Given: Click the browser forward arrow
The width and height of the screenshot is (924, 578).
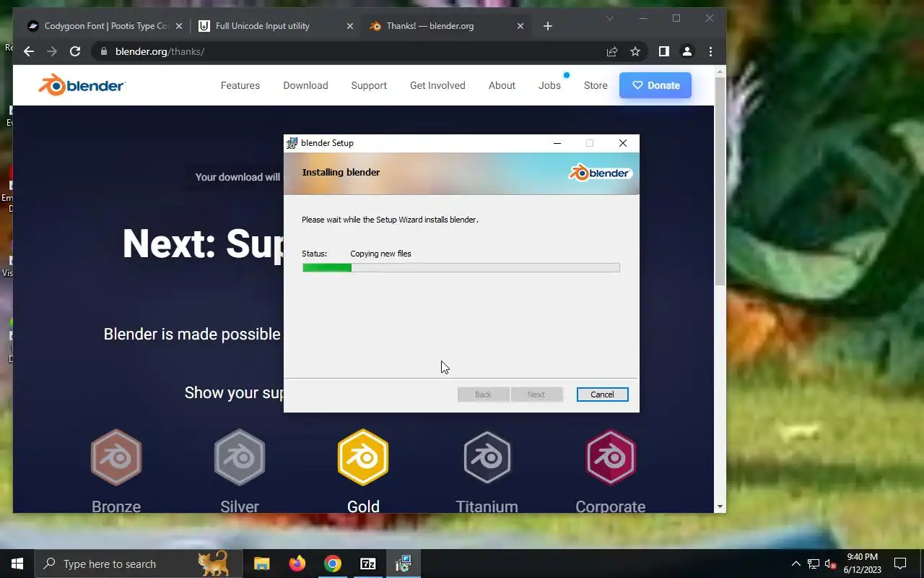Looking at the screenshot, I should tap(51, 51).
